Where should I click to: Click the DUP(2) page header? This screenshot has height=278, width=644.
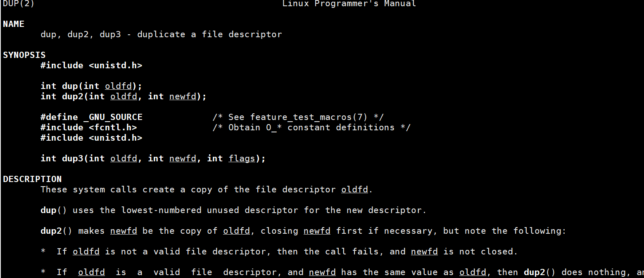19,4
